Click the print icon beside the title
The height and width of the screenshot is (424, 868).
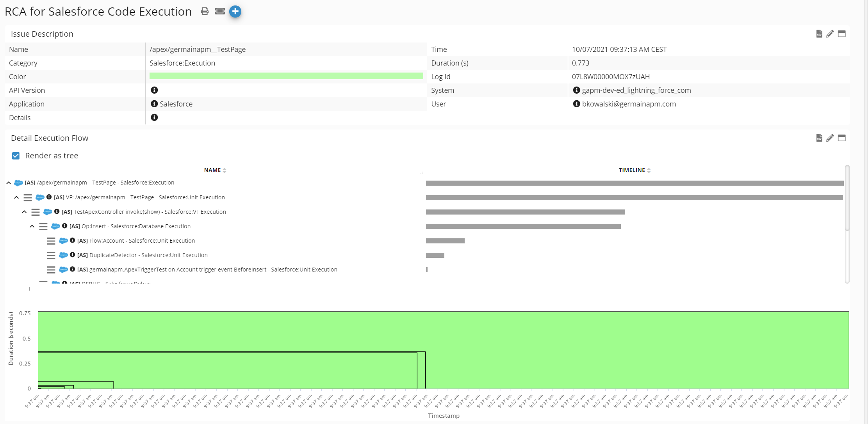click(205, 11)
